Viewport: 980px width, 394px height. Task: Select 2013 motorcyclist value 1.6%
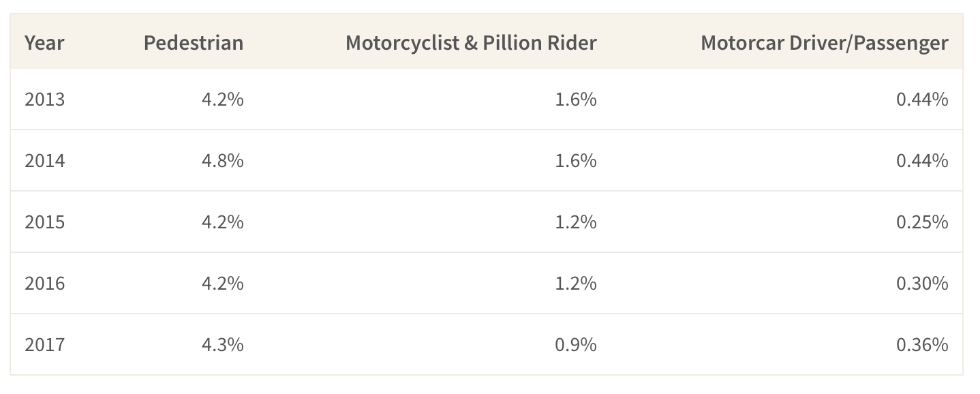point(576,100)
